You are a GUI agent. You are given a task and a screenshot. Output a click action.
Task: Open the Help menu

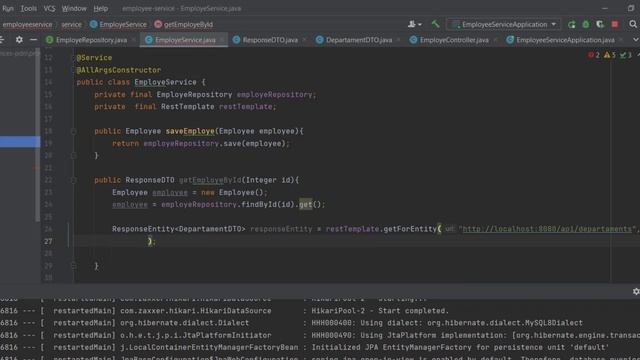[x=100, y=8]
